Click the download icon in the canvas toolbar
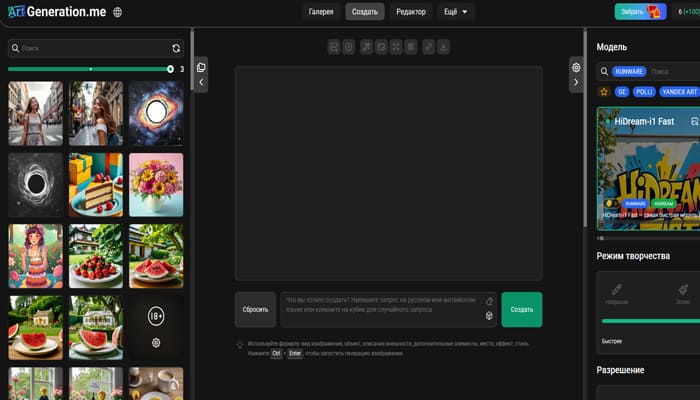Screen dimensions: 700x400 pos(444,47)
